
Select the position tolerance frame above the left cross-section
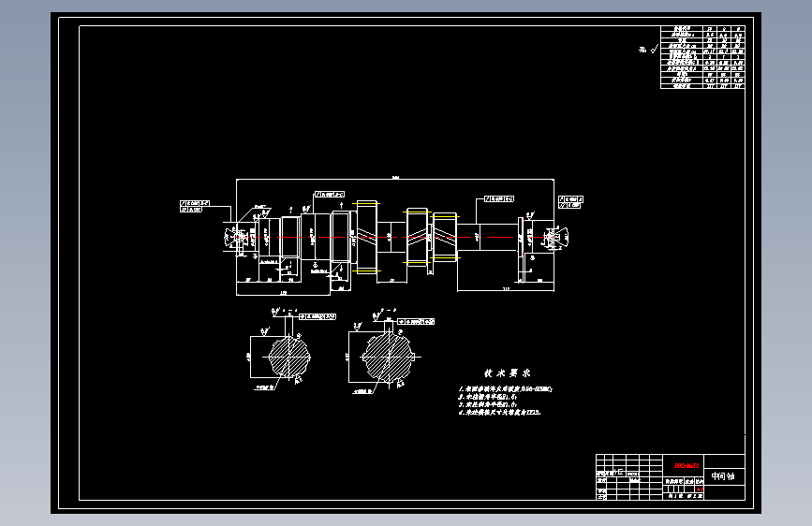coord(317,316)
